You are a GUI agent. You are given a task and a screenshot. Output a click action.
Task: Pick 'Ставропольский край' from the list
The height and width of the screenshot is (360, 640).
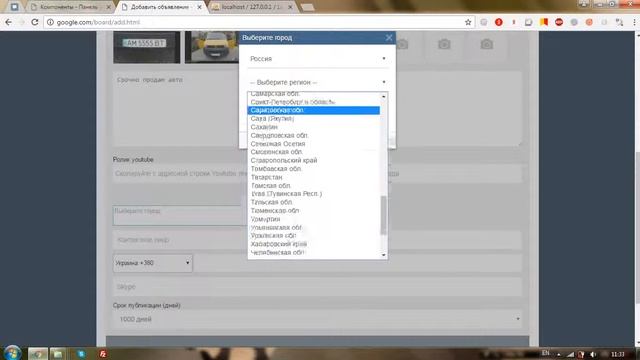coord(313,160)
